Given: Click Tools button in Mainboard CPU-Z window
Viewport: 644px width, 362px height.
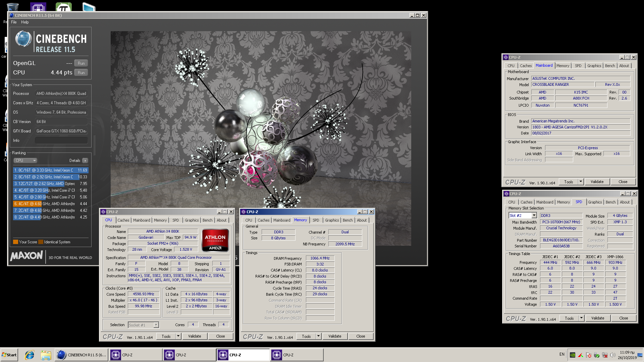Looking at the screenshot, I should pyautogui.click(x=569, y=182).
